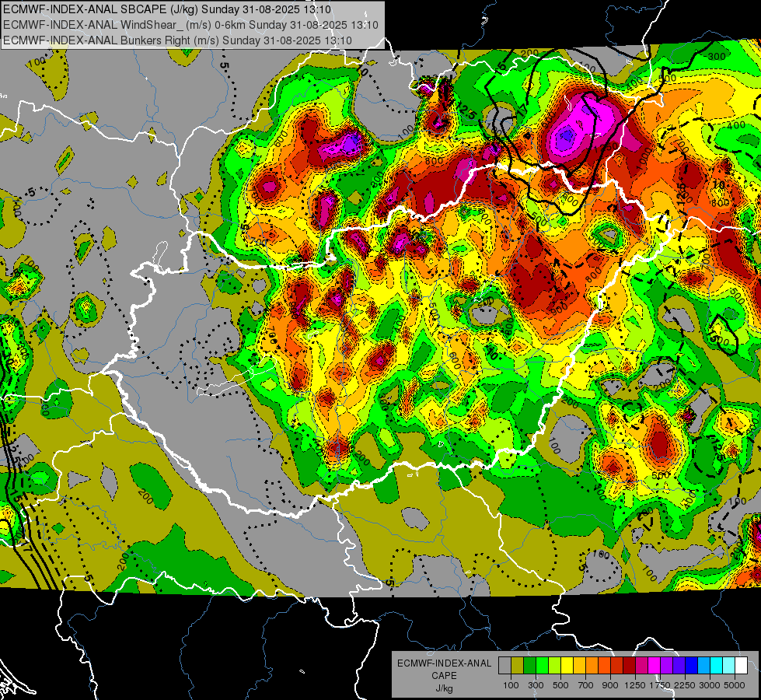Click the 1750 label under legend bar
Image resolution: width=761 pixels, height=700 pixels.
coord(660,685)
